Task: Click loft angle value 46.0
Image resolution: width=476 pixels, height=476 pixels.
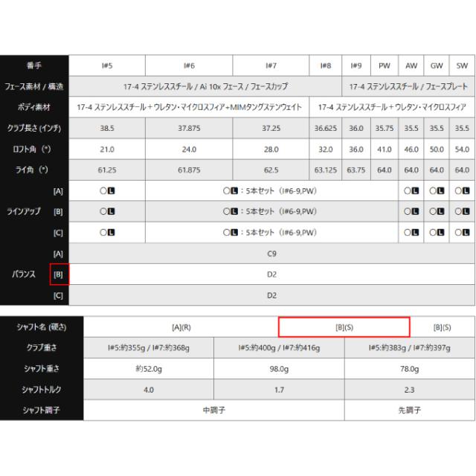Action: (x=411, y=149)
